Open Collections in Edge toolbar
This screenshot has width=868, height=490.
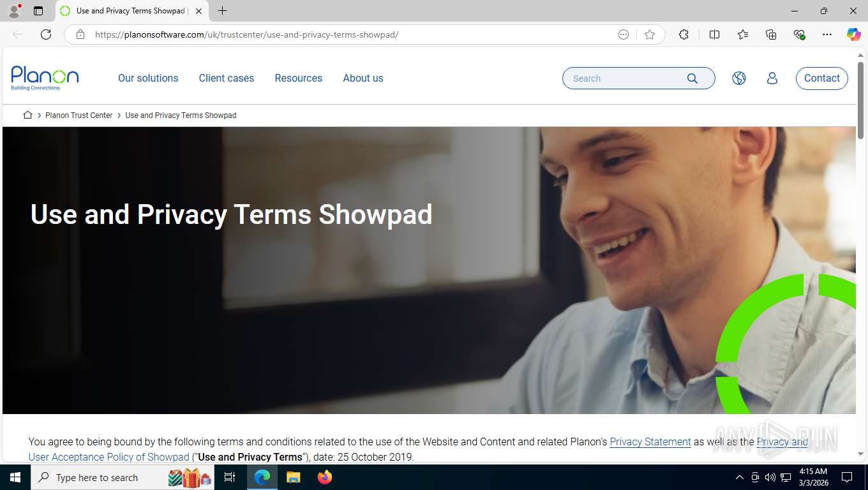tap(771, 34)
